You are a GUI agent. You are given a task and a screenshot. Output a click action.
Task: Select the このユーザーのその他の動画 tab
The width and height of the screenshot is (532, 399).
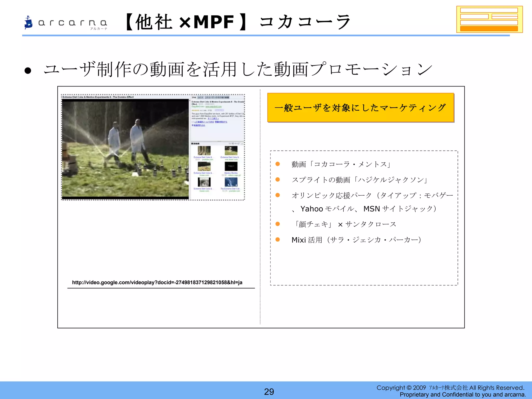(217, 97)
